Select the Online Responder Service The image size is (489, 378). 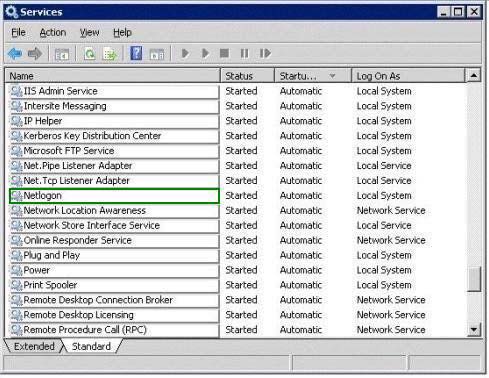[114, 240]
